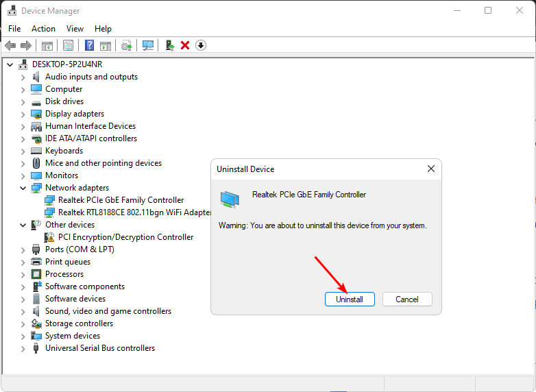
Task: Collapse the Other devices chevron
Action: pyautogui.click(x=23, y=225)
